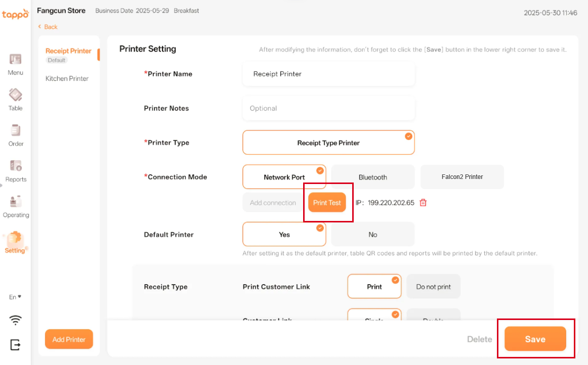The image size is (588, 365).
Task: Click the Save button
Action: 535,339
